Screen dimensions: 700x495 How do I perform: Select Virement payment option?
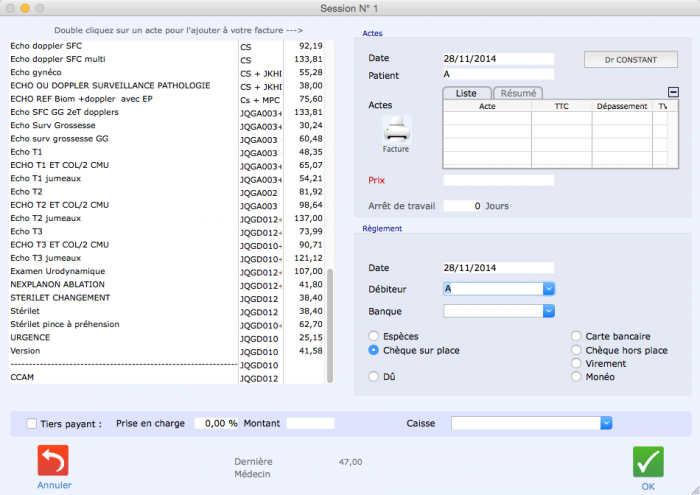click(x=576, y=363)
